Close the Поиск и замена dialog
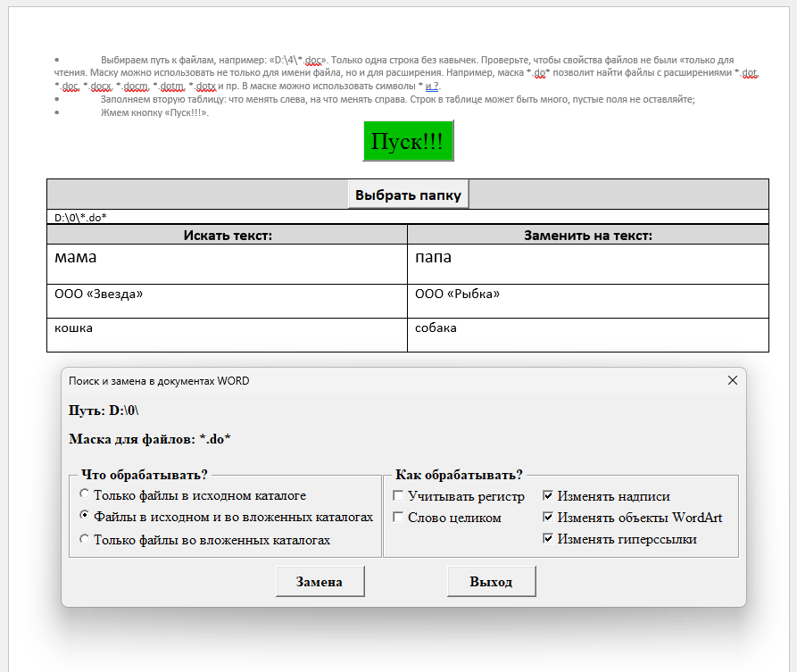The image size is (797, 672). tap(732, 380)
